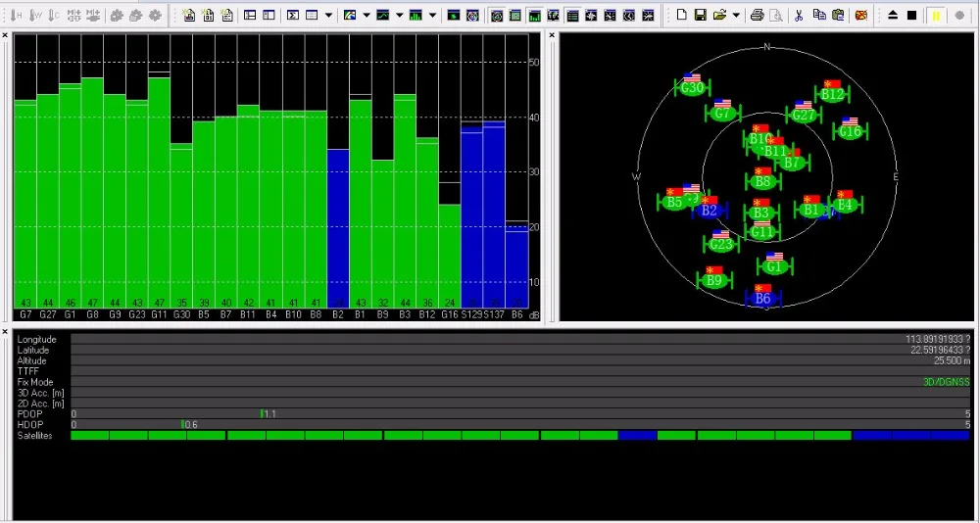Click satellite G30 in the sky view

pos(692,87)
